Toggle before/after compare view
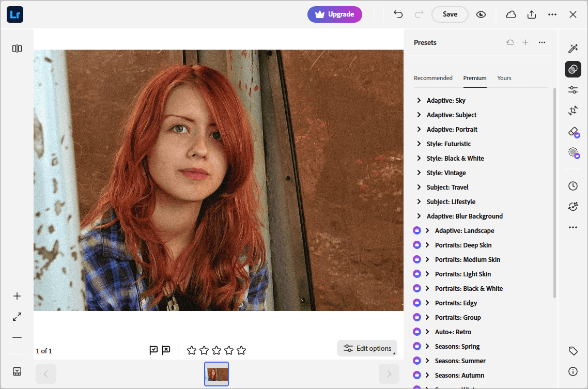588x389 pixels. point(17,49)
